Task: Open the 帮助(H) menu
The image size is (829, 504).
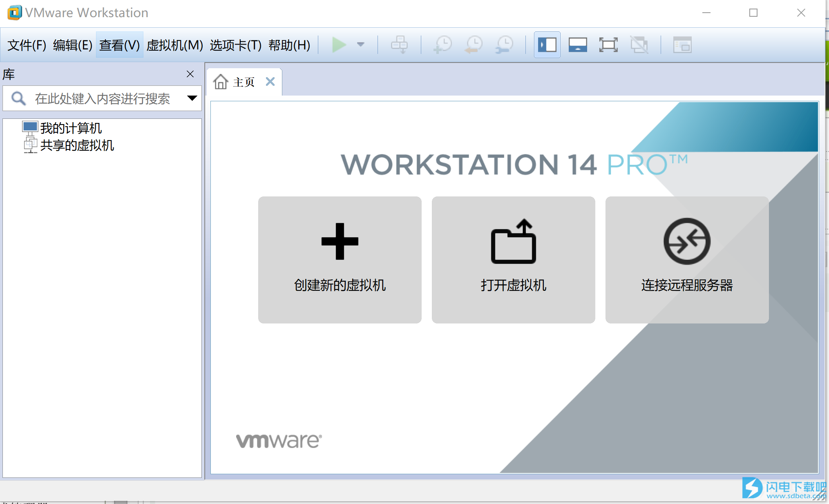Action: pyautogui.click(x=289, y=45)
